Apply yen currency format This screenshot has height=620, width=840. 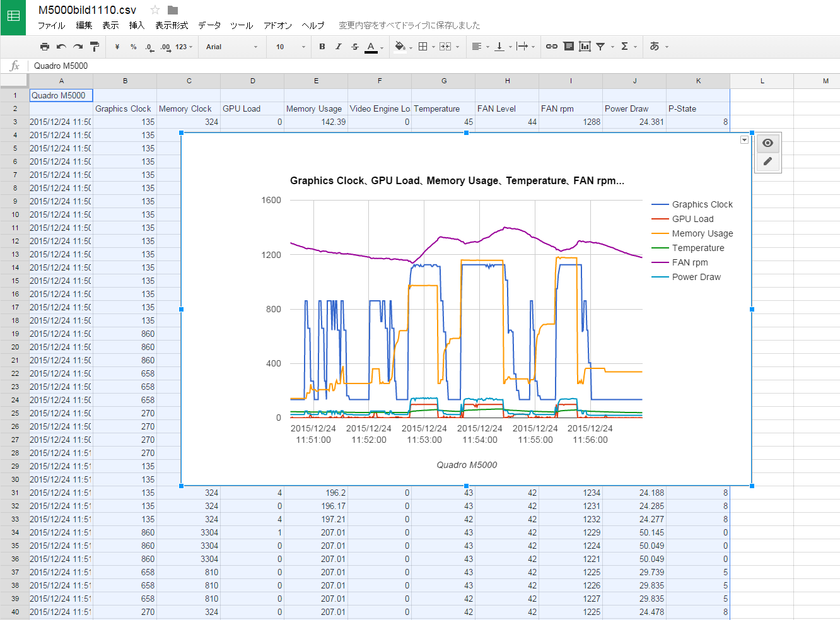click(x=117, y=47)
